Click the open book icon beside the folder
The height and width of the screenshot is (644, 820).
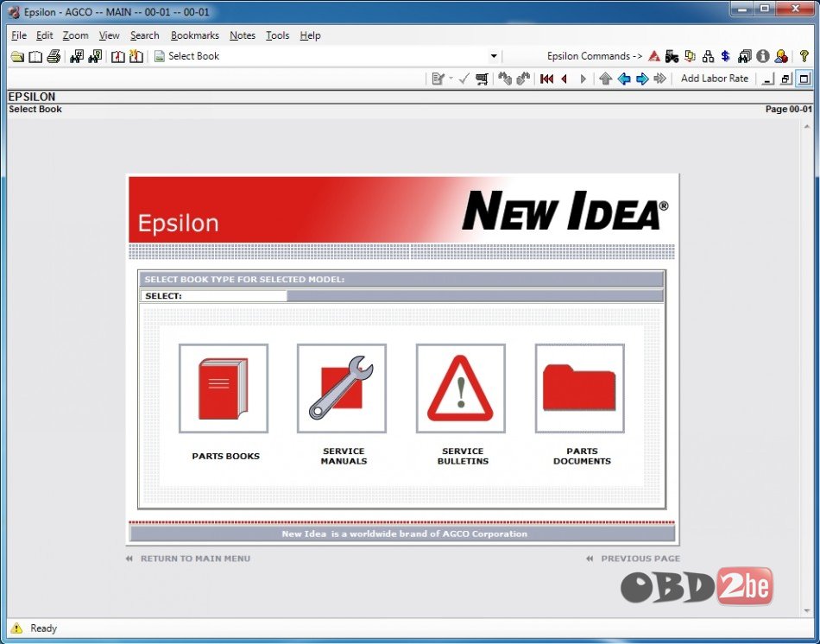[x=35, y=56]
